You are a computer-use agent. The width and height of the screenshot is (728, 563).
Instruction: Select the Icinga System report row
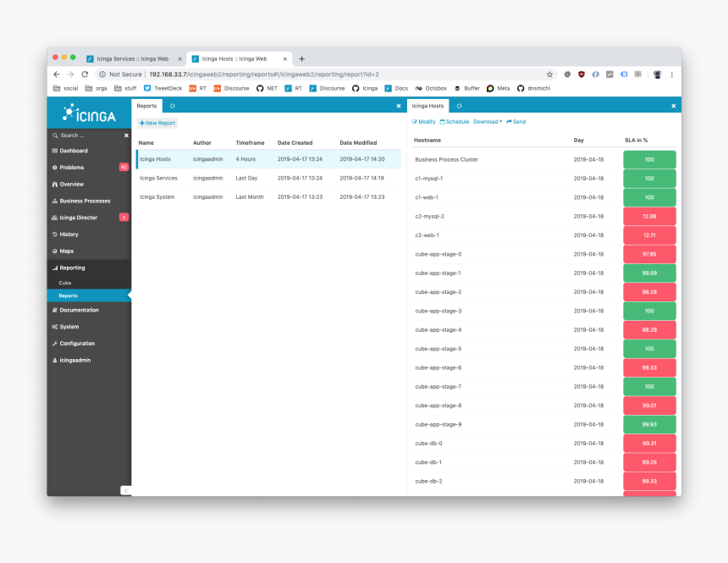tap(157, 197)
